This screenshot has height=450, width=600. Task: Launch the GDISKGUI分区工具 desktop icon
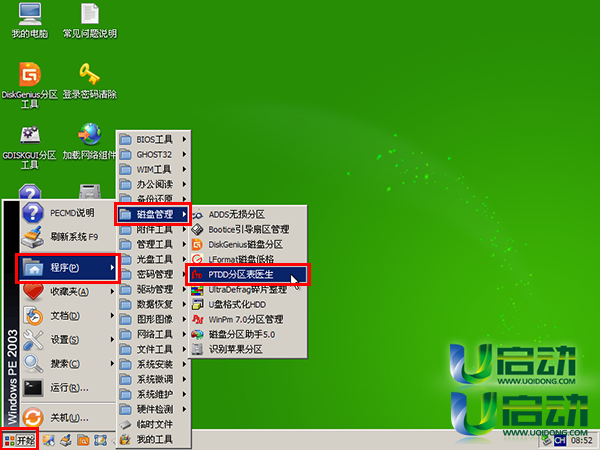(x=30, y=147)
